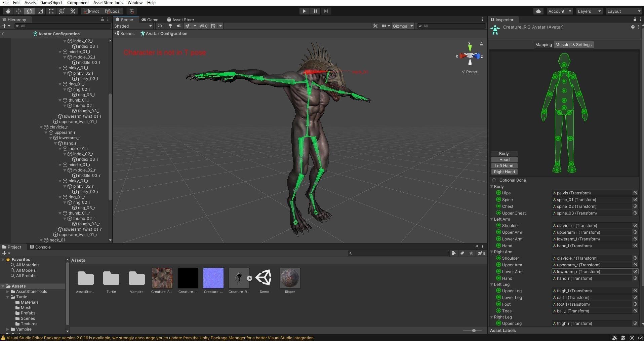Toggle scene lighting in the Scene view toolbar
The height and width of the screenshot is (341, 644).
tap(170, 26)
